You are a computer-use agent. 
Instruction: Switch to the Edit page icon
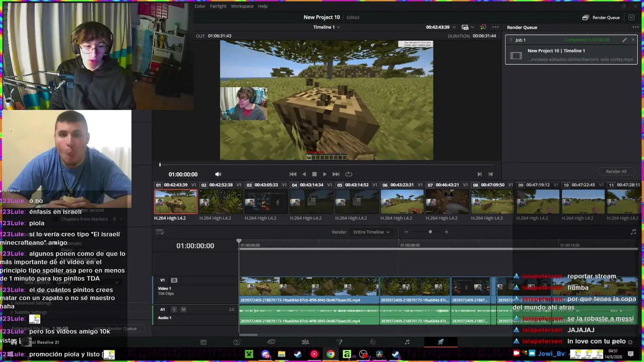click(x=305, y=342)
